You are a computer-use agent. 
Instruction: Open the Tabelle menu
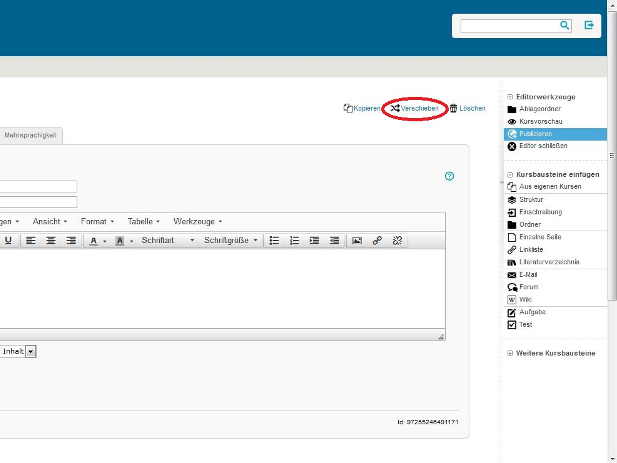coord(144,221)
